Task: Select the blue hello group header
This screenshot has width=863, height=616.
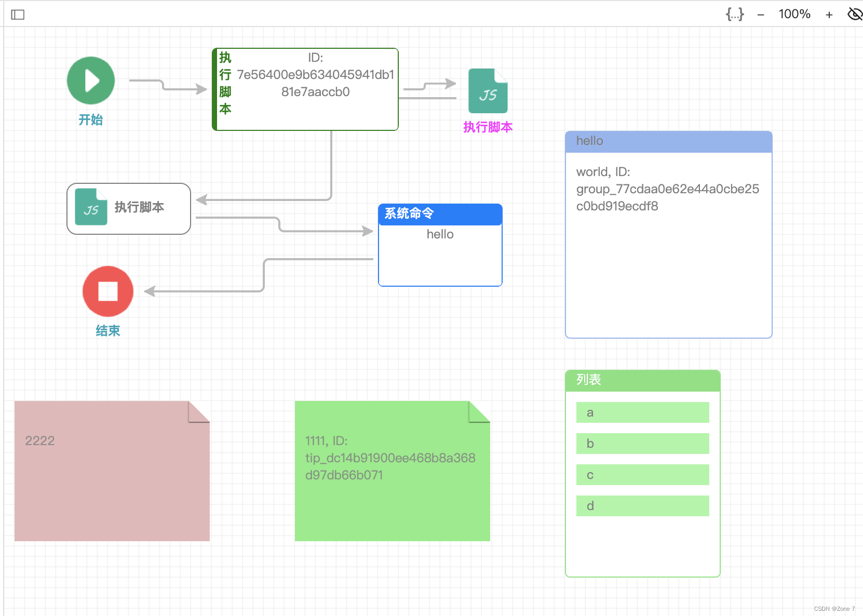Action: tap(669, 142)
